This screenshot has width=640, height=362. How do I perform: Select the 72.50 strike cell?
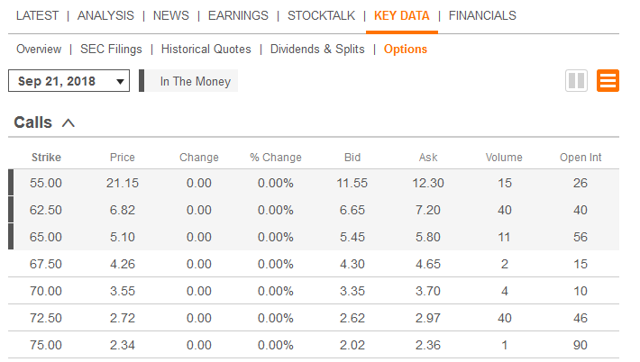pos(46,318)
